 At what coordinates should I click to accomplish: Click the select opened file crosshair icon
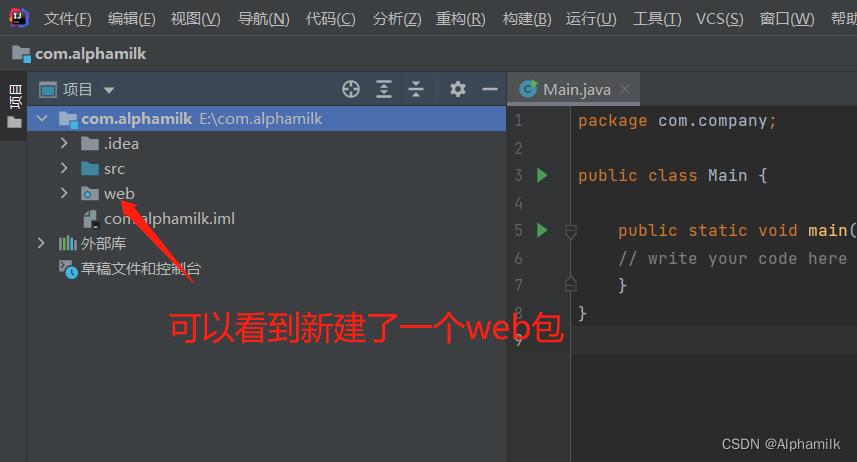[x=351, y=89]
